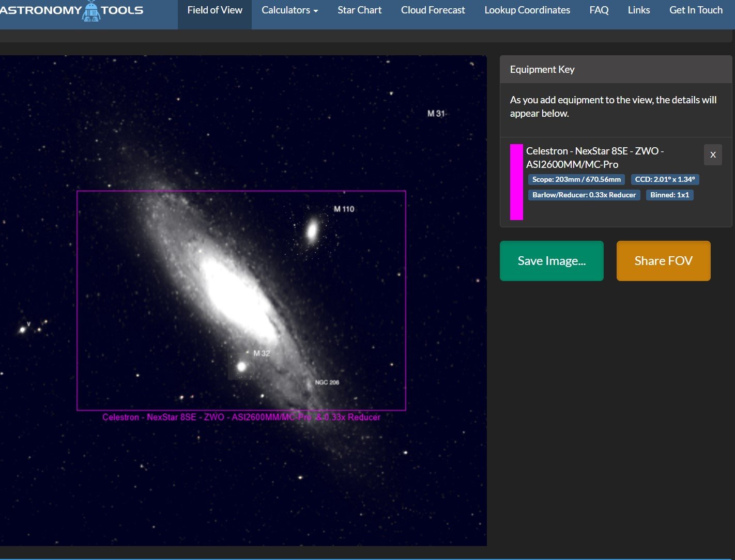735x560 pixels.
Task: Expand the Calculators dropdown menu
Action: pyautogui.click(x=289, y=10)
